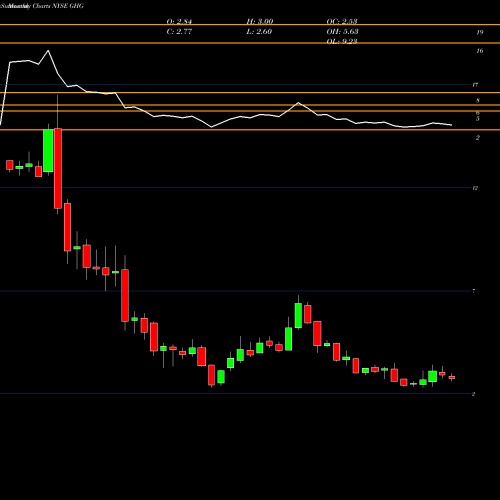Click the '8' axis label
500x500 pixels.
[478, 100]
